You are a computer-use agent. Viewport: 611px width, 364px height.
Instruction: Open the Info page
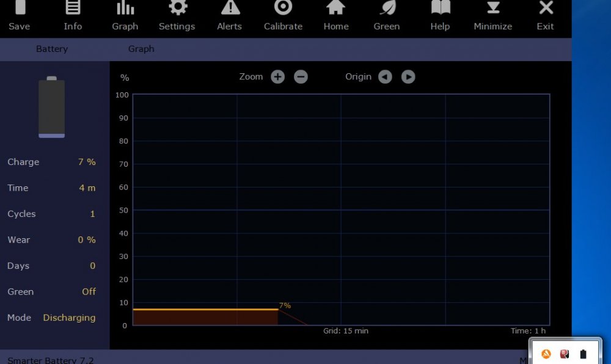pyautogui.click(x=73, y=9)
